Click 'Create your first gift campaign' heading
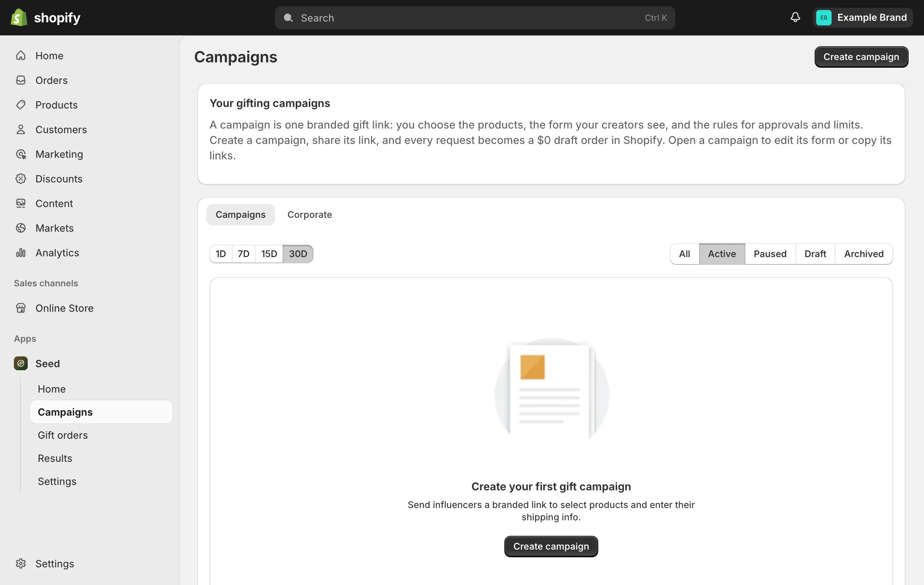This screenshot has height=585, width=924. coord(551,486)
